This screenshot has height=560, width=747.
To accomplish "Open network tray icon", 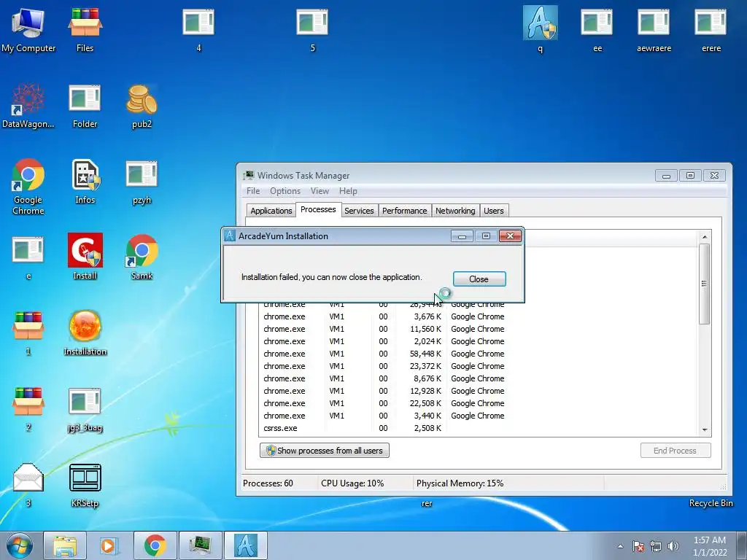I will point(656,546).
